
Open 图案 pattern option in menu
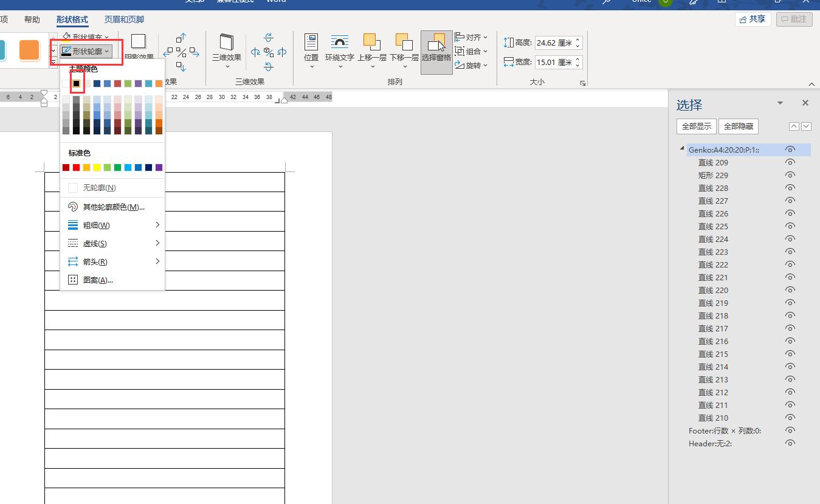(x=97, y=280)
